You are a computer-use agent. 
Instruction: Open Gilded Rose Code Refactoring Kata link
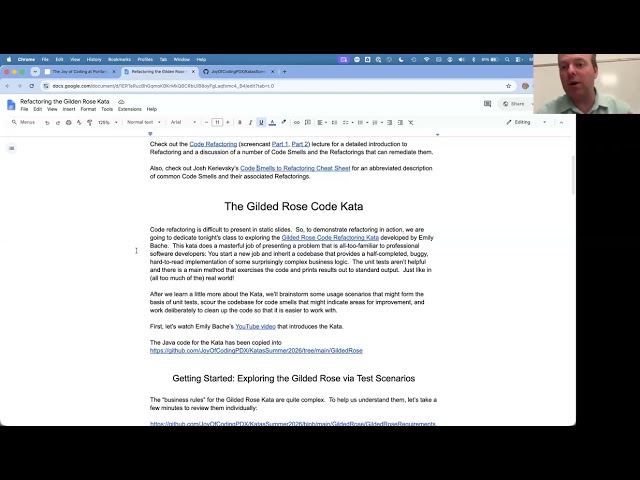[x=330, y=238]
